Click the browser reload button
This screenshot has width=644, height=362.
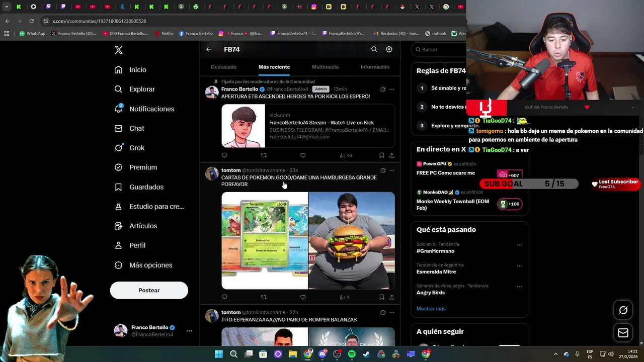tap(31, 21)
